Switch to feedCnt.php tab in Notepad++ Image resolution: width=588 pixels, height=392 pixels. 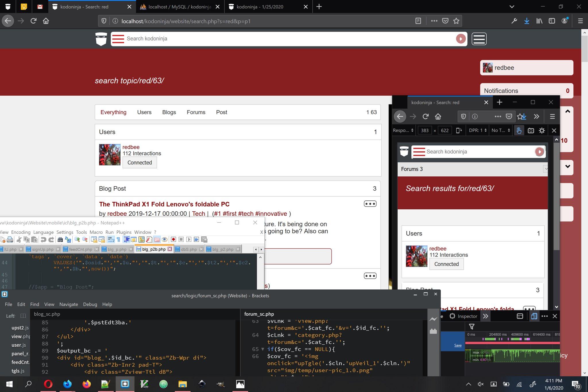click(x=80, y=249)
